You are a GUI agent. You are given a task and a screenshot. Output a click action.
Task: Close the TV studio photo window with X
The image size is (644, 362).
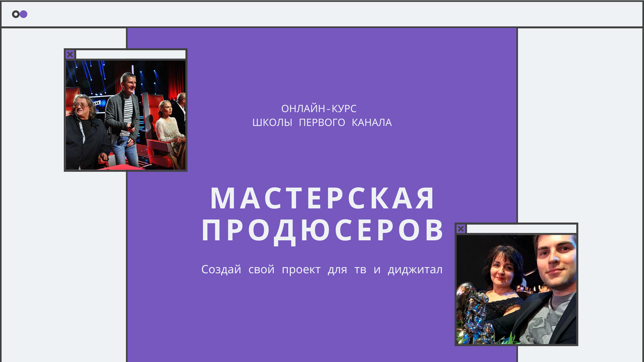[70, 54]
